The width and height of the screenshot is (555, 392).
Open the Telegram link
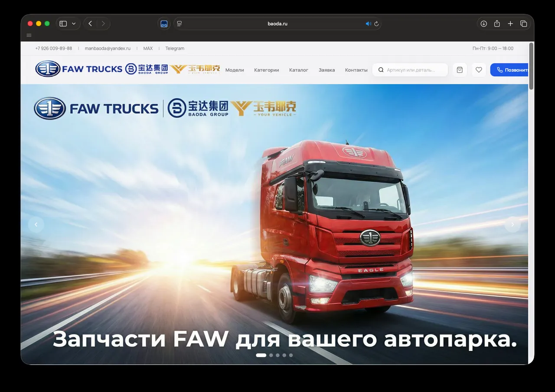coord(175,49)
